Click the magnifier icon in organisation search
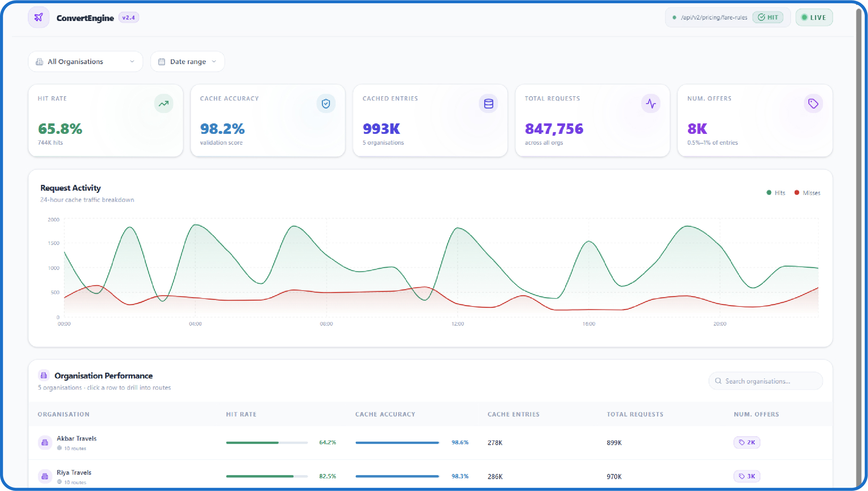The width and height of the screenshot is (868, 491). (x=718, y=381)
